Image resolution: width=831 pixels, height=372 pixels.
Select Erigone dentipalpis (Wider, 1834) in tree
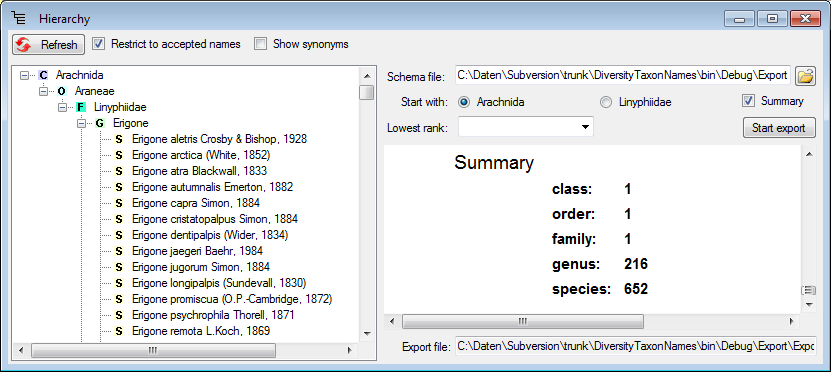(210, 235)
